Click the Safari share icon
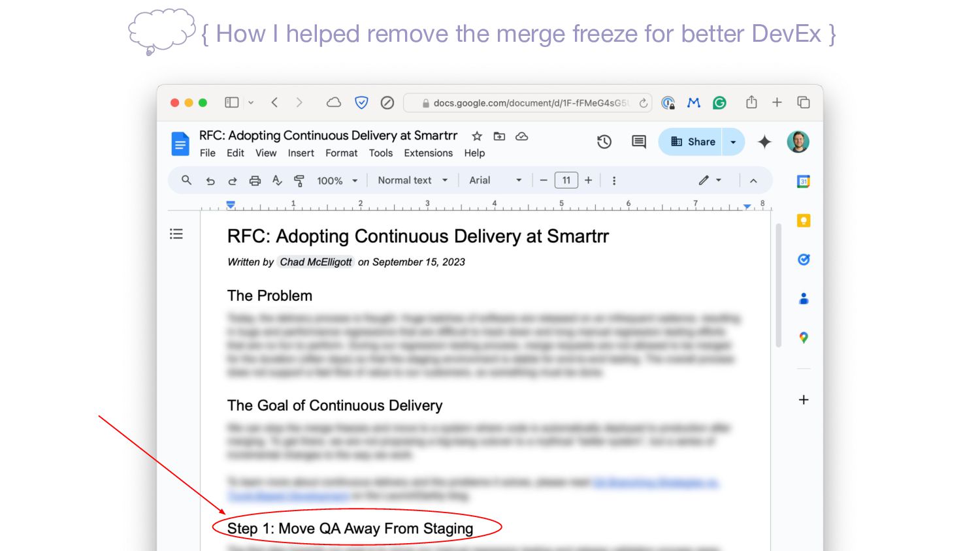This screenshot has width=980, height=551. point(751,102)
